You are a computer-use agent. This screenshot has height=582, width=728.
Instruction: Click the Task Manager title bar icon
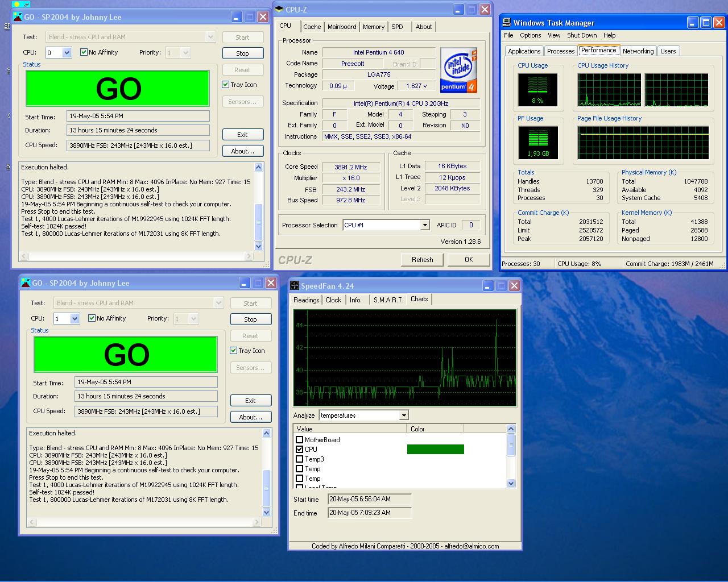506,23
